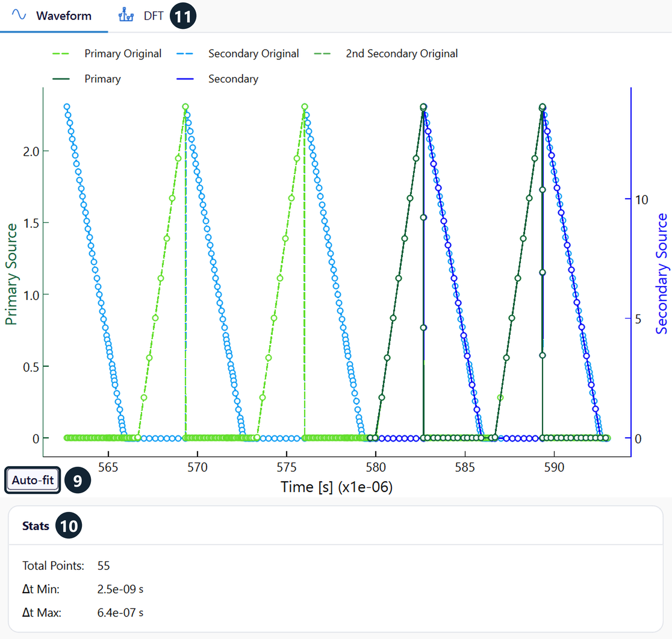Click the Time [s] (x1e-06) axis label

click(x=337, y=487)
